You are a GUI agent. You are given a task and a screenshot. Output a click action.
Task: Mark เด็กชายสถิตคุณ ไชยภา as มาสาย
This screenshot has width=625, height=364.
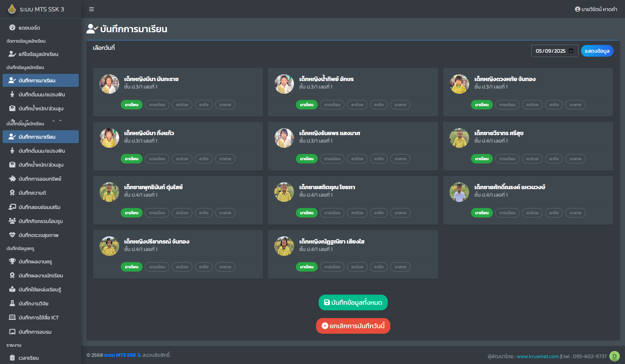point(400,213)
